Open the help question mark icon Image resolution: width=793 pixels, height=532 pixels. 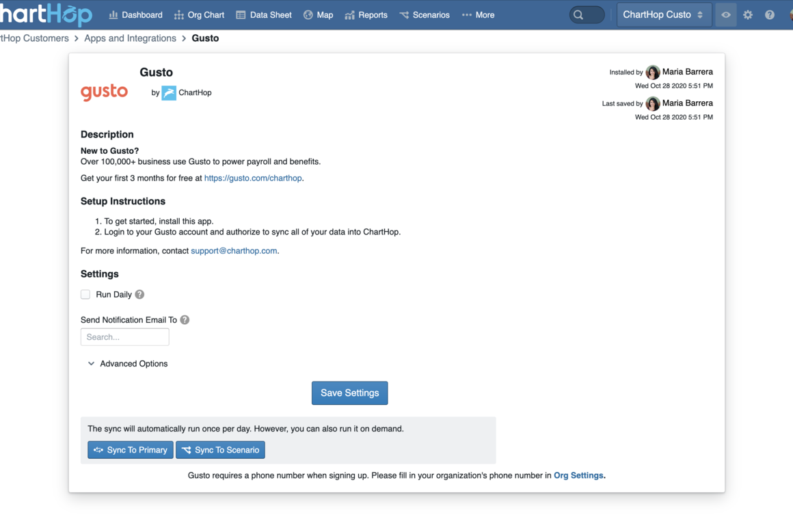coord(770,14)
